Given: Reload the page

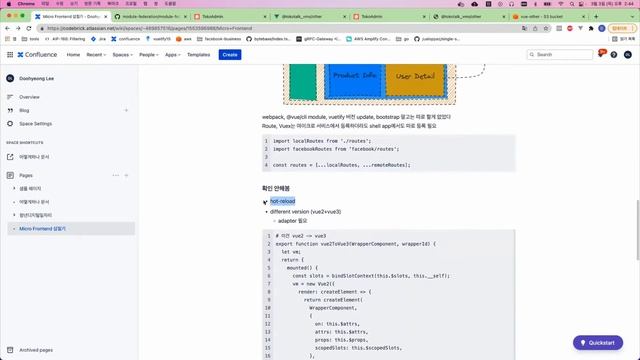Looking at the screenshot, I should pos(29,28).
